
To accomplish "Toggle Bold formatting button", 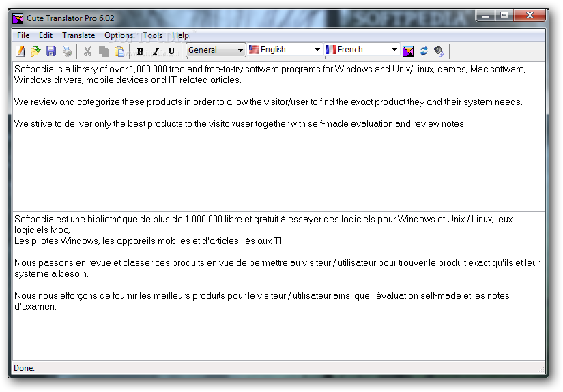I will point(141,52).
